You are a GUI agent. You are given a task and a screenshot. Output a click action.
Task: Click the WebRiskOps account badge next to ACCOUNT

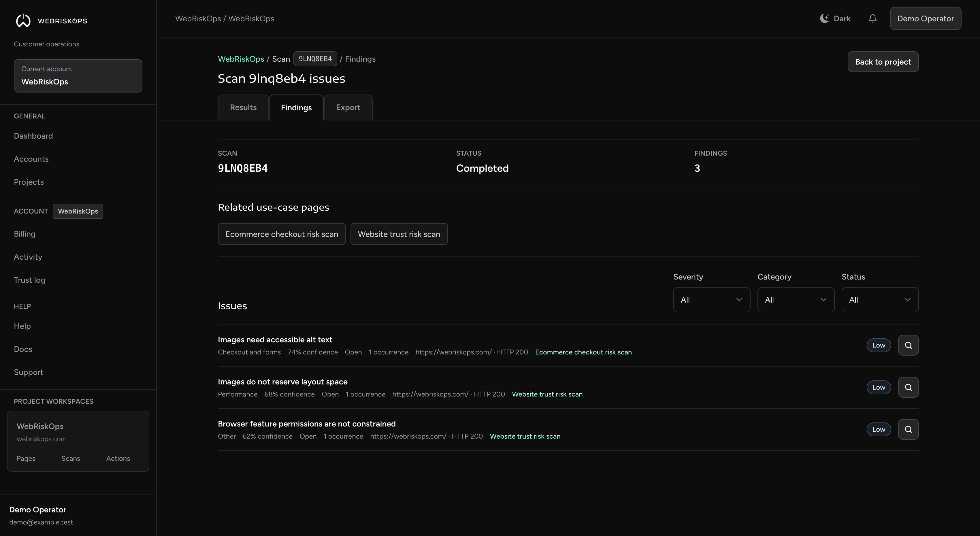tap(78, 211)
